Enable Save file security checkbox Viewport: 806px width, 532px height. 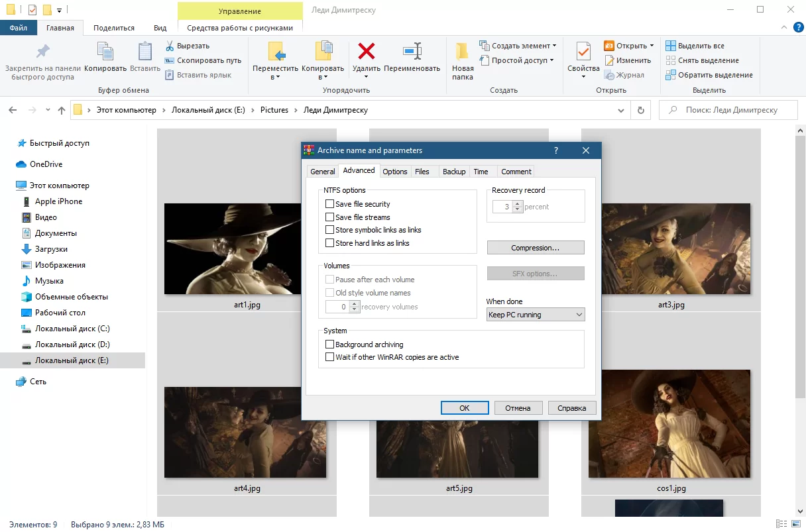(x=329, y=204)
